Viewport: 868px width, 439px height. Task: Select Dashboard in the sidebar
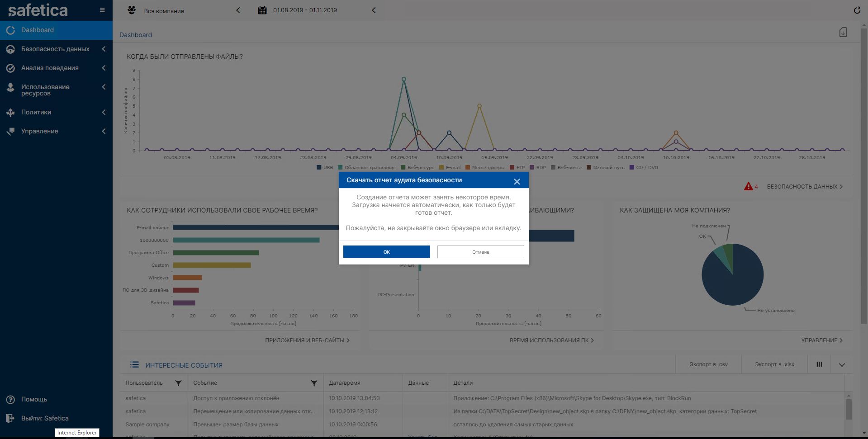click(38, 30)
